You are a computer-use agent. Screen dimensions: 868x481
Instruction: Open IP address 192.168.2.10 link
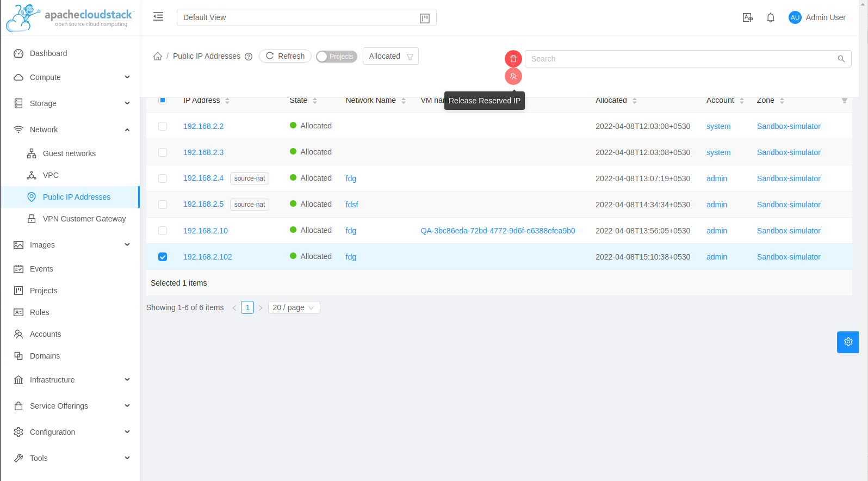[x=206, y=231]
